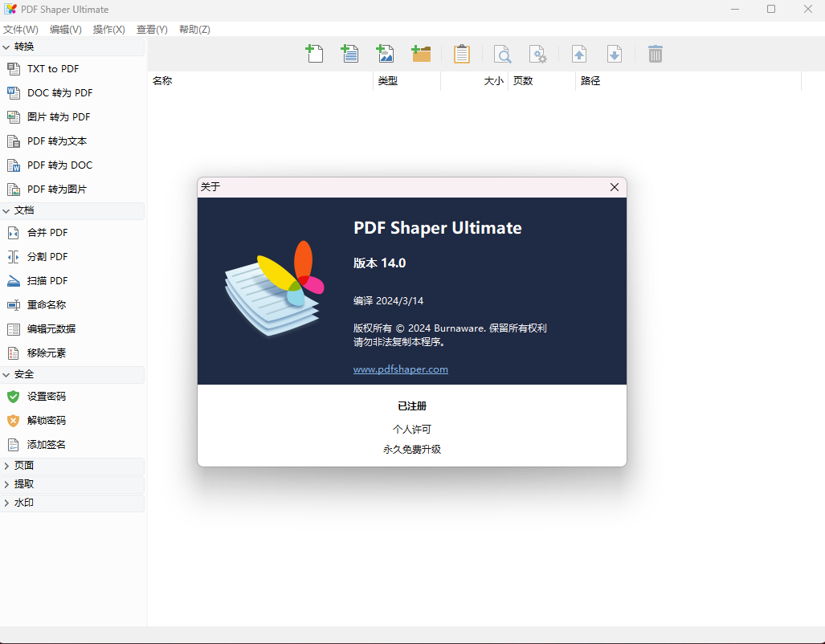Expand the 水印 section
The width and height of the screenshot is (825, 644).
(x=72, y=503)
